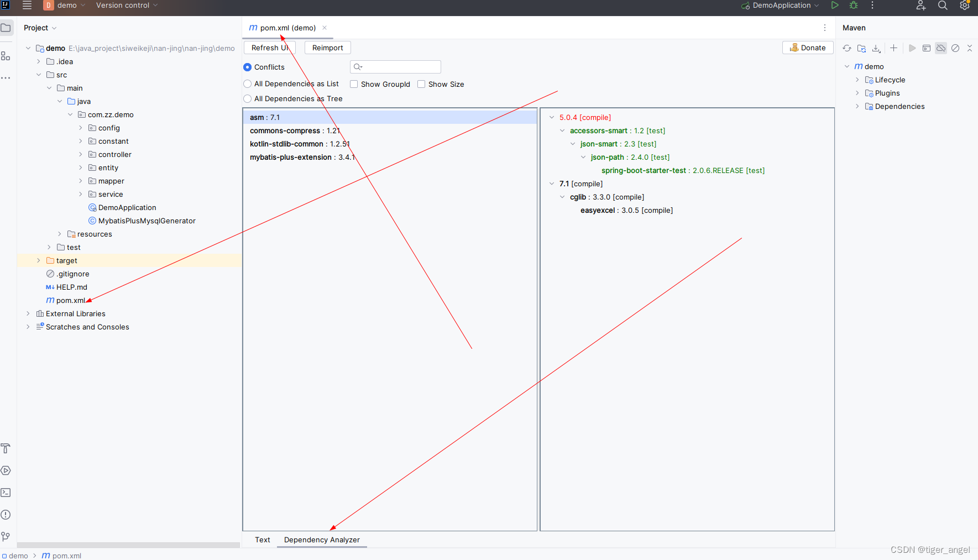978x560 pixels.
Task: Select mybatis-plus-extension conflict entry
Action: (390, 157)
